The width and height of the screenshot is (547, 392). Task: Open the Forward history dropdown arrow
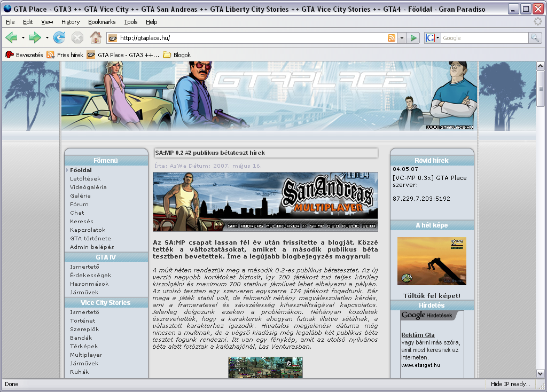[x=47, y=38]
